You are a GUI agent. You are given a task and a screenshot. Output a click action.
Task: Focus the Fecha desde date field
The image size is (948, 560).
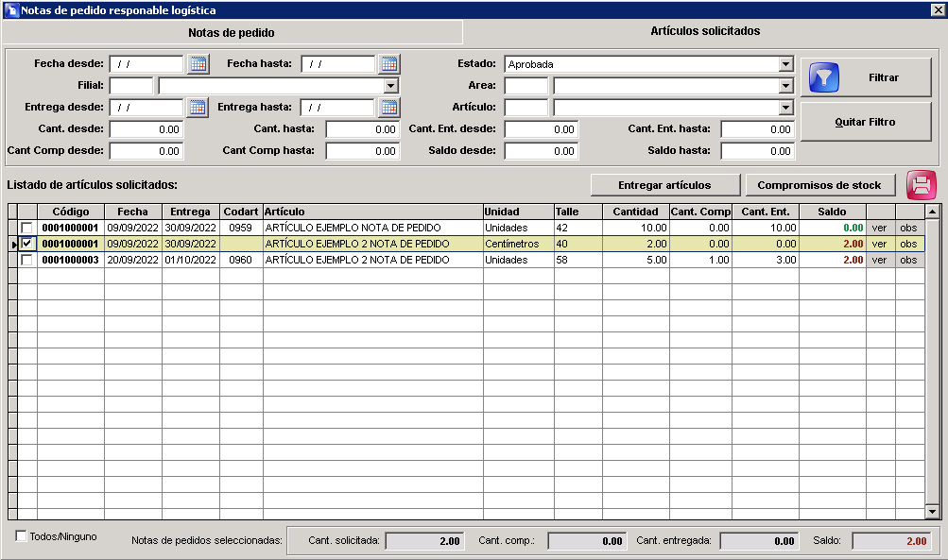(147, 64)
